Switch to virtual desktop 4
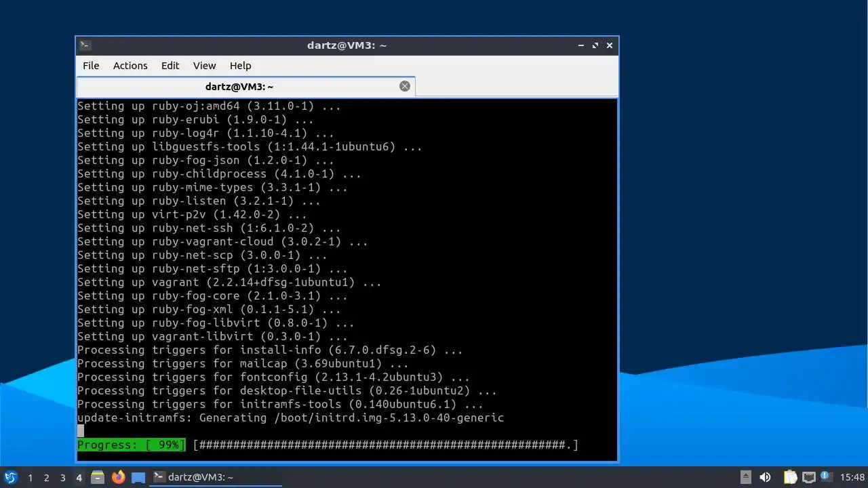Screen dimensions: 868x488 (x=79, y=478)
